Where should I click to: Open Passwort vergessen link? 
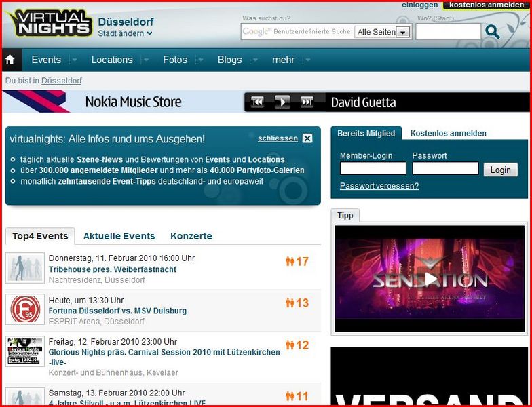coord(379,186)
